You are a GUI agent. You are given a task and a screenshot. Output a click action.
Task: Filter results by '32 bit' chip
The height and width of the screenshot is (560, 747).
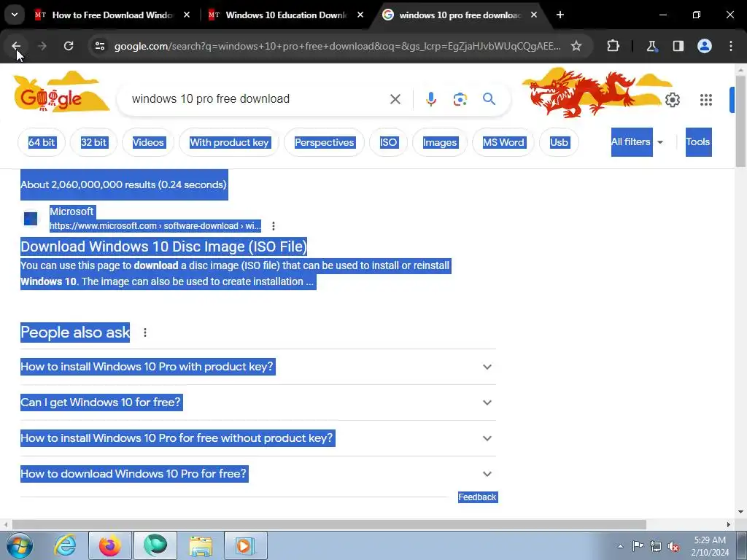pos(93,142)
